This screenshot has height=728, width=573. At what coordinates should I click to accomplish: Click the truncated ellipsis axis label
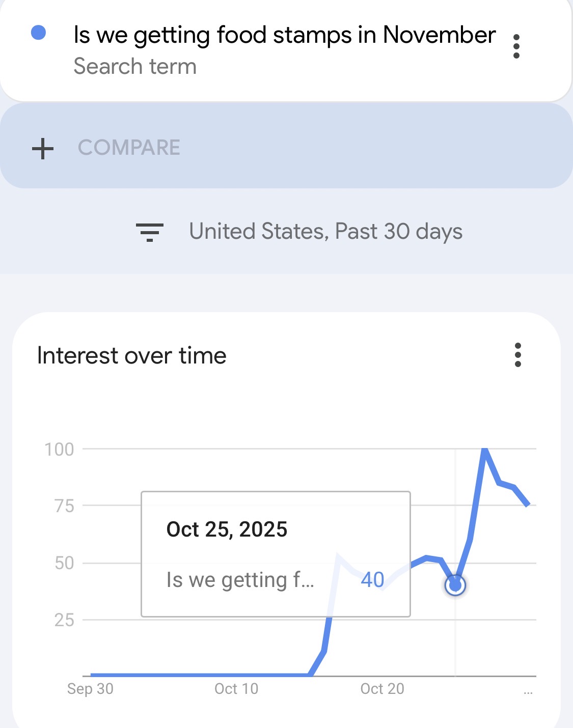pos(528,691)
